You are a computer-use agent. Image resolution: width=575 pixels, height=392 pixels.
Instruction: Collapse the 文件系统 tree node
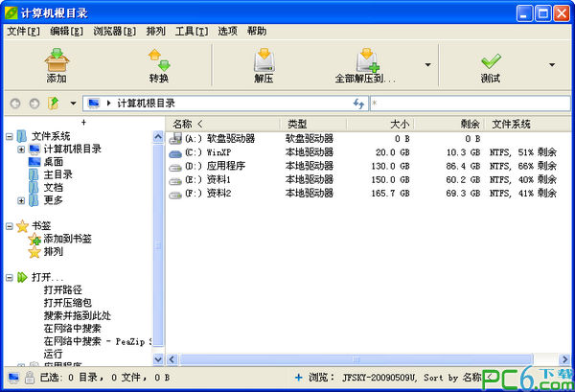10,137
